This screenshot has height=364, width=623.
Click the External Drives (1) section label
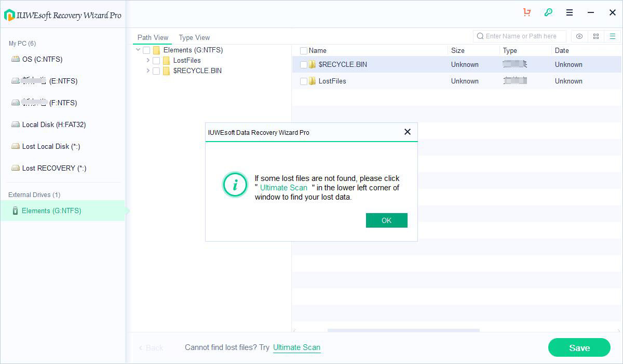coord(34,195)
